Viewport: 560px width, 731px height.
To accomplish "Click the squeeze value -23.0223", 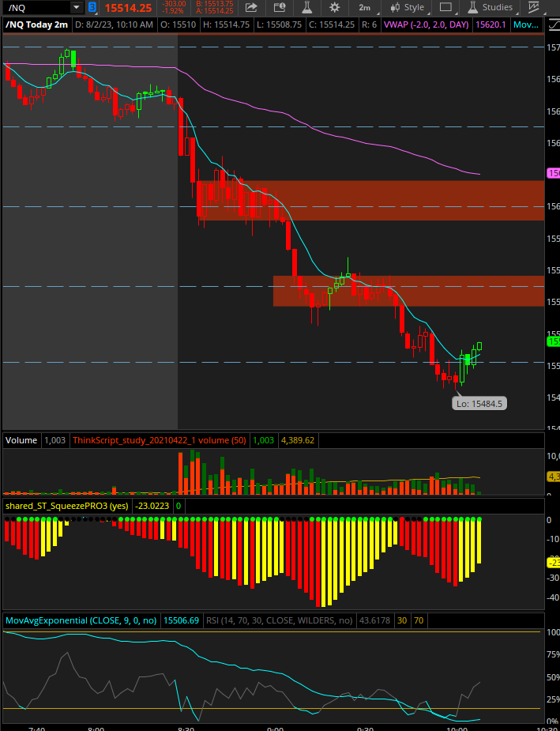I will coord(152,505).
